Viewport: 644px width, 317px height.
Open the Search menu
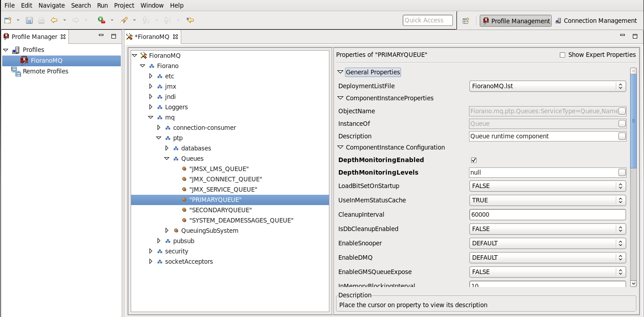[81, 5]
